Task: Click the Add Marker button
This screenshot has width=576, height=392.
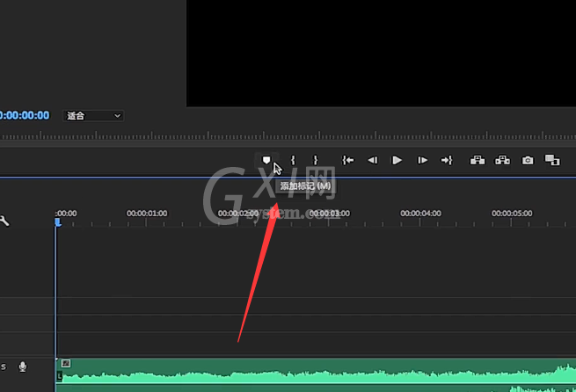Action: [266, 160]
